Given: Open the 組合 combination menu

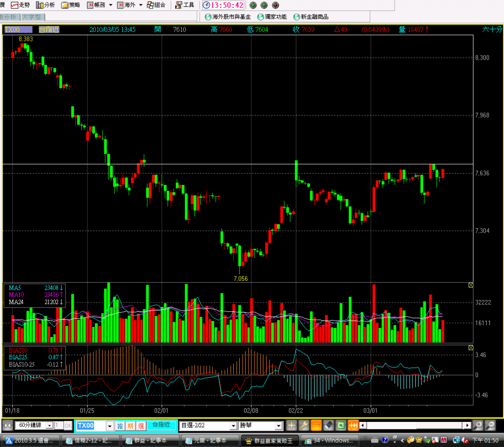Looking at the screenshot, I should coord(156,5).
